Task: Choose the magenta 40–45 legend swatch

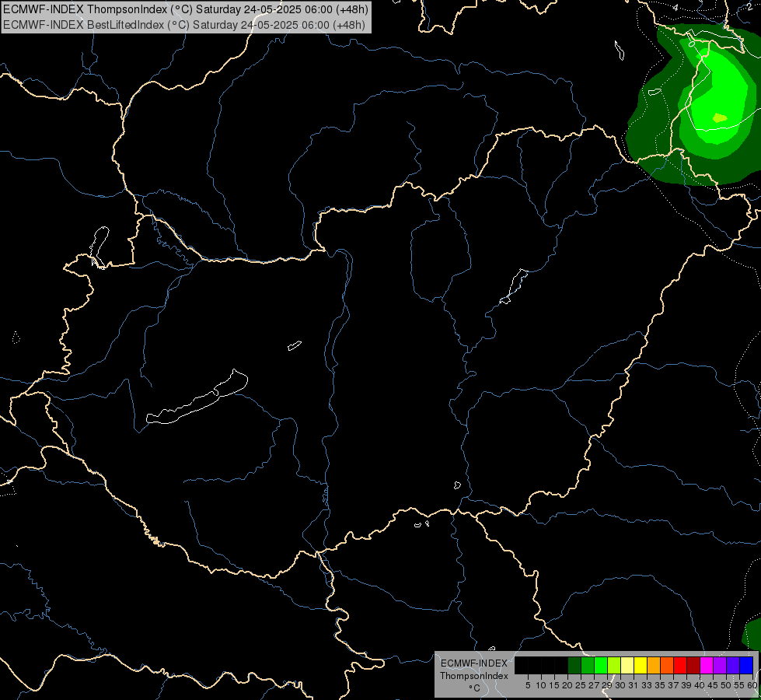Action: point(707,665)
